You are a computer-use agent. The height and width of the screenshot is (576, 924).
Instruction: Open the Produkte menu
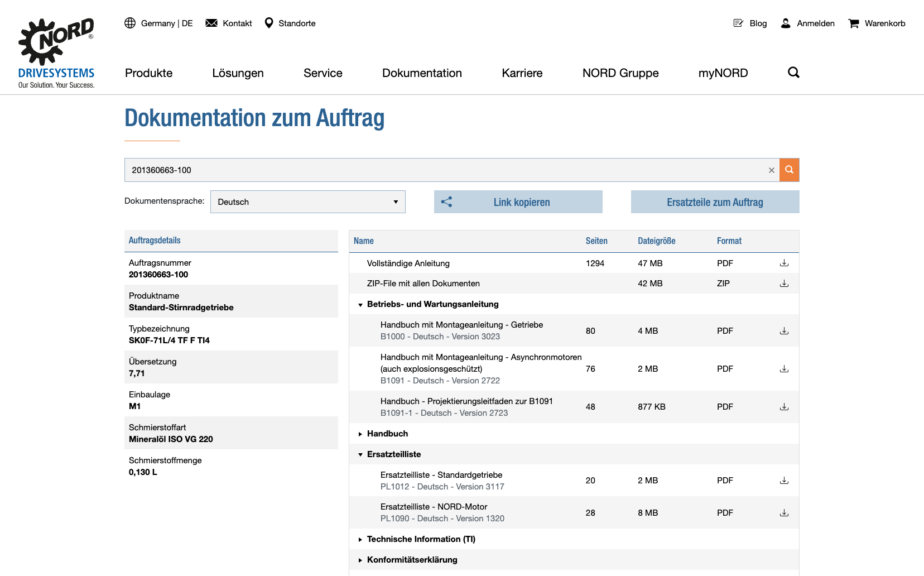tap(148, 73)
